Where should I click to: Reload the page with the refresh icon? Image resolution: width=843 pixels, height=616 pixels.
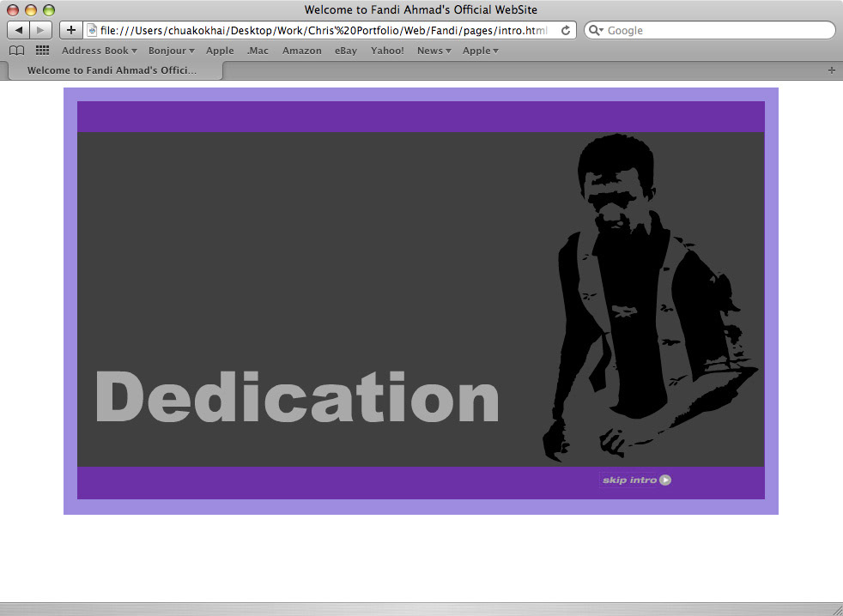pos(566,31)
